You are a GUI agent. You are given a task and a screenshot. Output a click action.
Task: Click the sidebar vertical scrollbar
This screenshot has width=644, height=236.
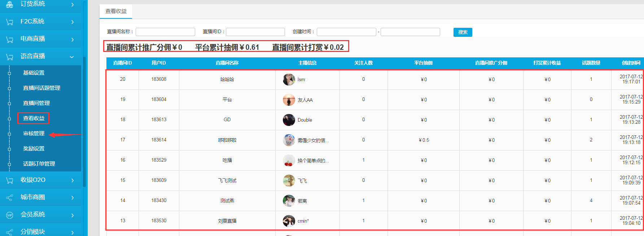click(x=85, y=122)
